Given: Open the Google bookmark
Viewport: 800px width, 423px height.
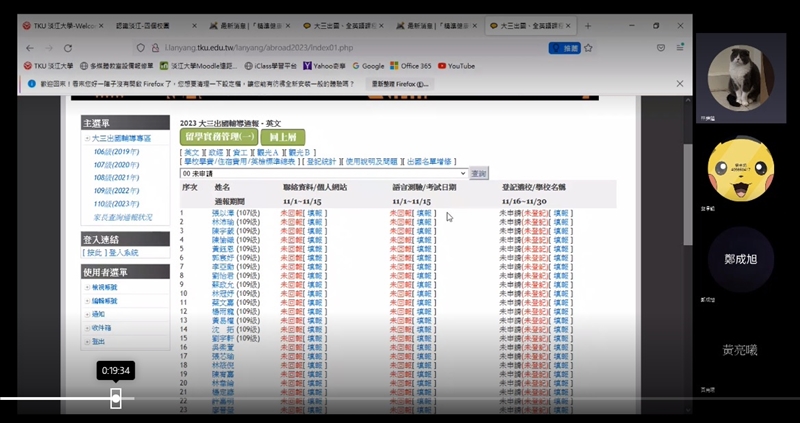Looking at the screenshot, I should pos(366,66).
